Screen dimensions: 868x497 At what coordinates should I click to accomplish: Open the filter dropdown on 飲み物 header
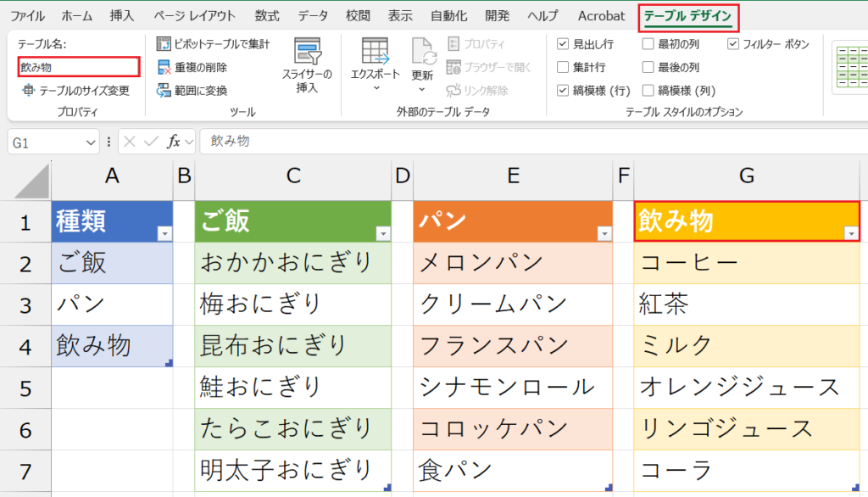click(x=850, y=232)
